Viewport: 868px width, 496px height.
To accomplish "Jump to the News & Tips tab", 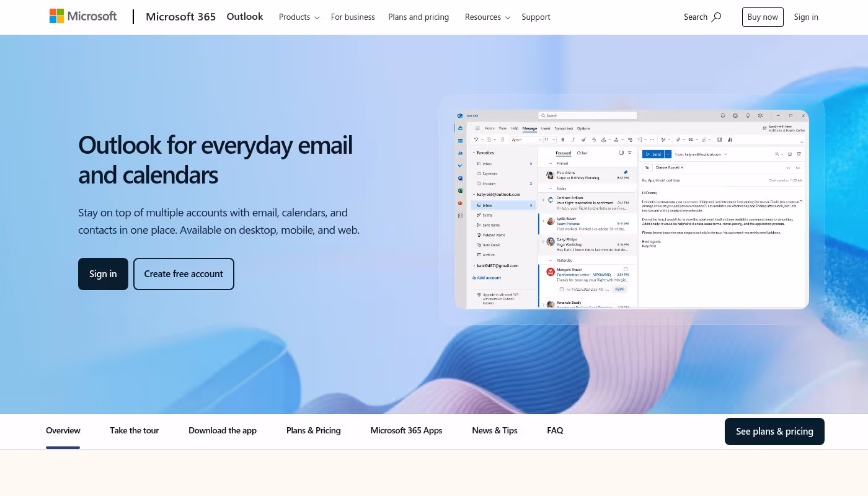I will (495, 430).
